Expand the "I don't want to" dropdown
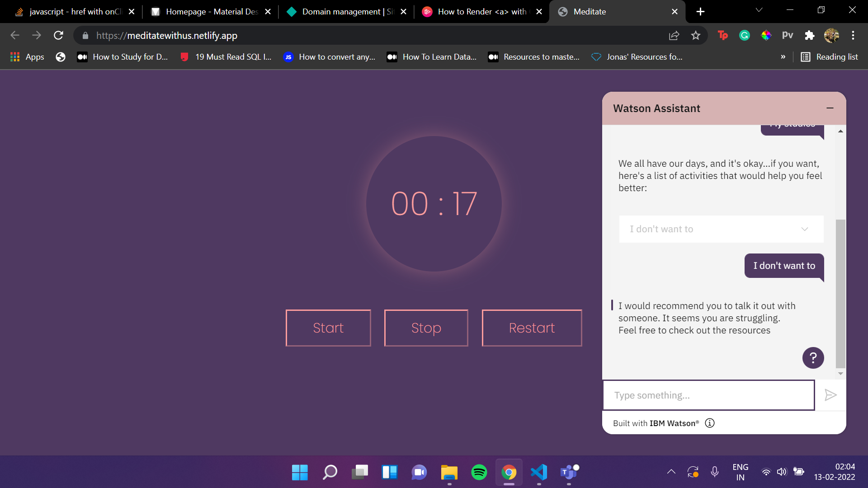This screenshot has width=868, height=488. point(721,229)
